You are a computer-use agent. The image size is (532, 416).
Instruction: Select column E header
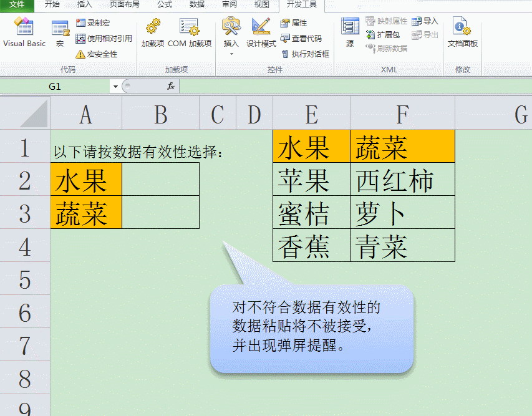(x=311, y=114)
